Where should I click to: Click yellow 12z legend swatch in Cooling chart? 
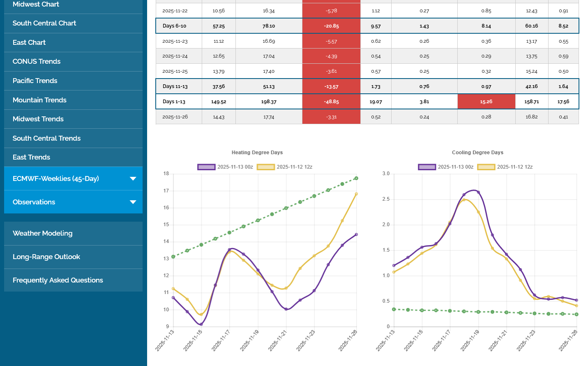(x=486, y=167)
